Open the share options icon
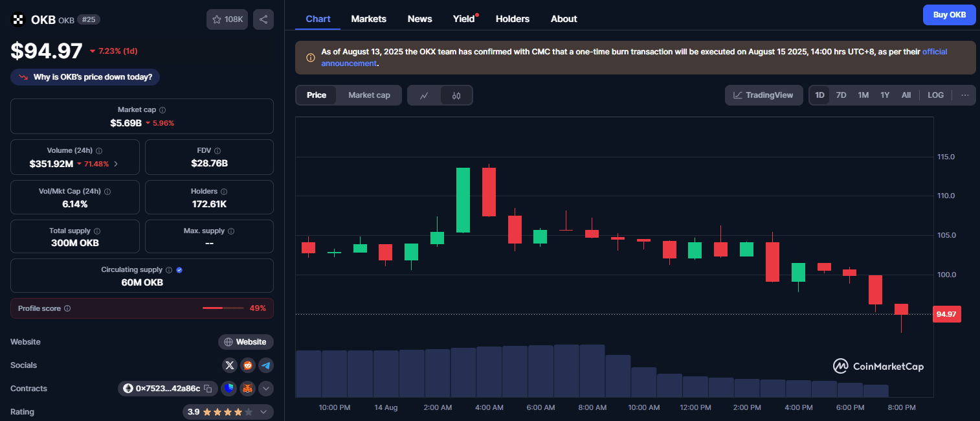Image resolution: width=980 pixels, height=421 pixels. pyautogui.click(x=263, y=19)
